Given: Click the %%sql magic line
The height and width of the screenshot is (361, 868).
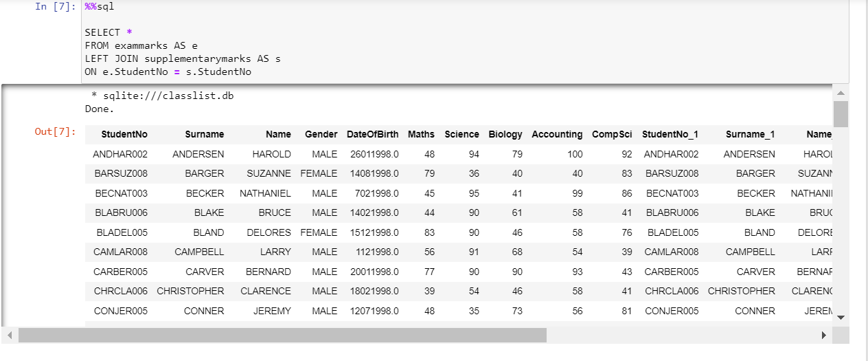Looking at the screenshot, I should [x=100, y=6].
